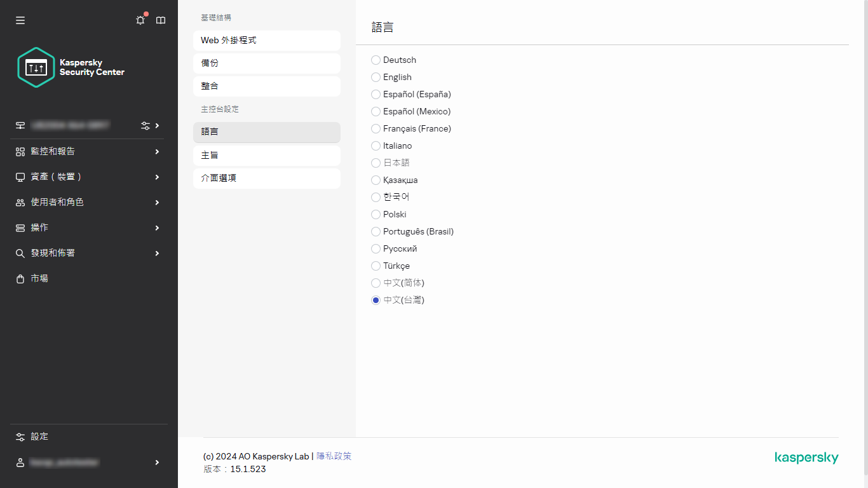Select the 備份 section in the panel
This screenshot has height=488, width=868.
point(266,63)
